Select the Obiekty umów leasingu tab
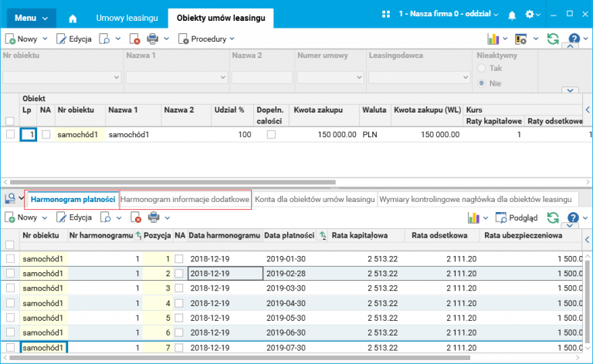 coord(221,19)
